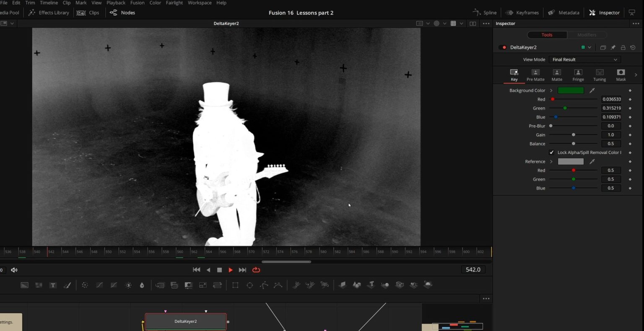This screenshot has width=644, height=331.
Task: Mute audio with the speaker icon
Action: [x=14, y=270]
